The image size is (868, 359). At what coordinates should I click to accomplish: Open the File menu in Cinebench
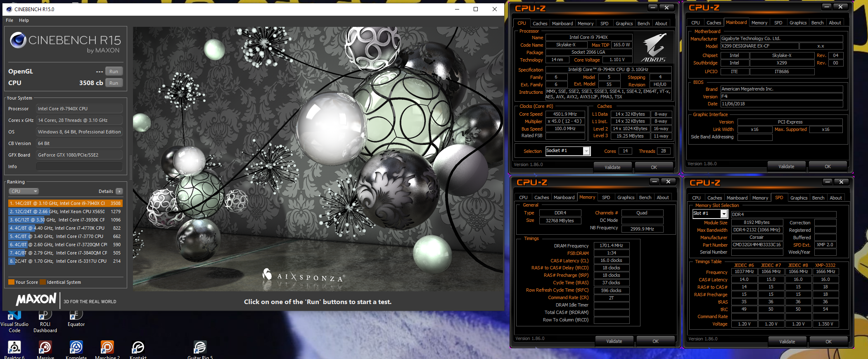click(x=9, y=20)
